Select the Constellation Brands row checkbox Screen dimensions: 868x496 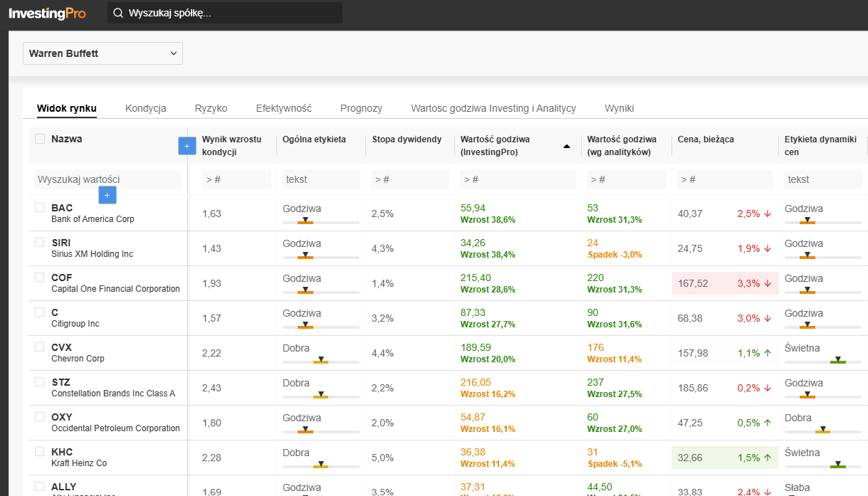click(x=40, y=382)
